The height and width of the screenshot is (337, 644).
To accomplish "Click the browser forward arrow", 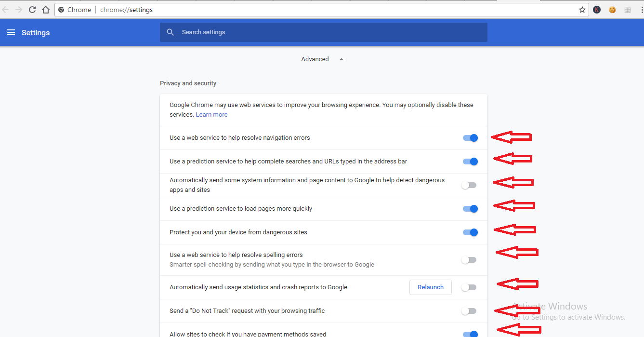I will tap(19, 10).
